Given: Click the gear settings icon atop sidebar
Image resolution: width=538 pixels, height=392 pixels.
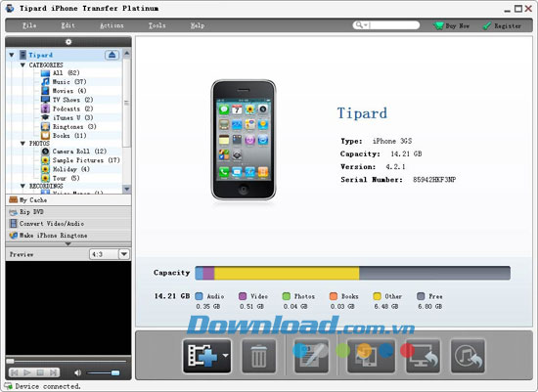Looking at the screenshot, I should pyautogui.click(x=68, y=42).
